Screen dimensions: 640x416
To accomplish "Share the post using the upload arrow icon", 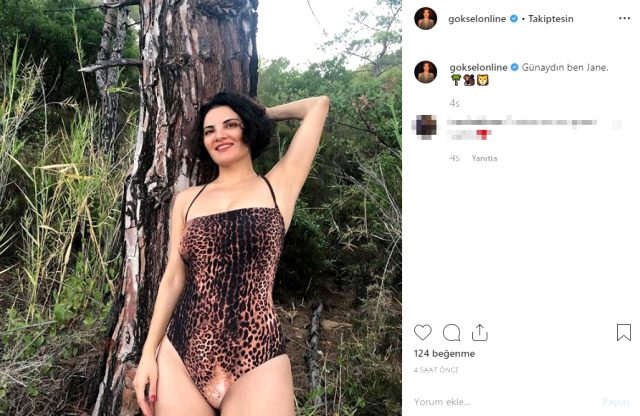I will click(x=480, y=332).
